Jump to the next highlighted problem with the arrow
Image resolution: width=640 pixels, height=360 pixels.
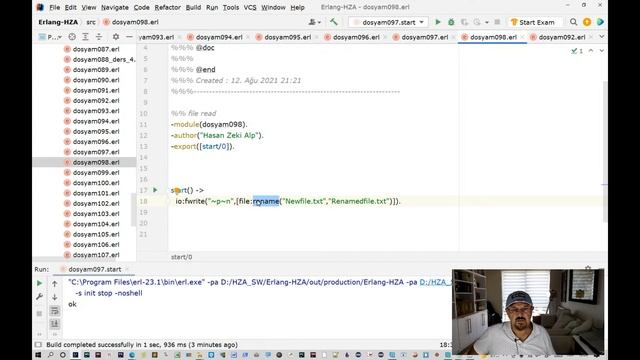[x=602, y=51]
